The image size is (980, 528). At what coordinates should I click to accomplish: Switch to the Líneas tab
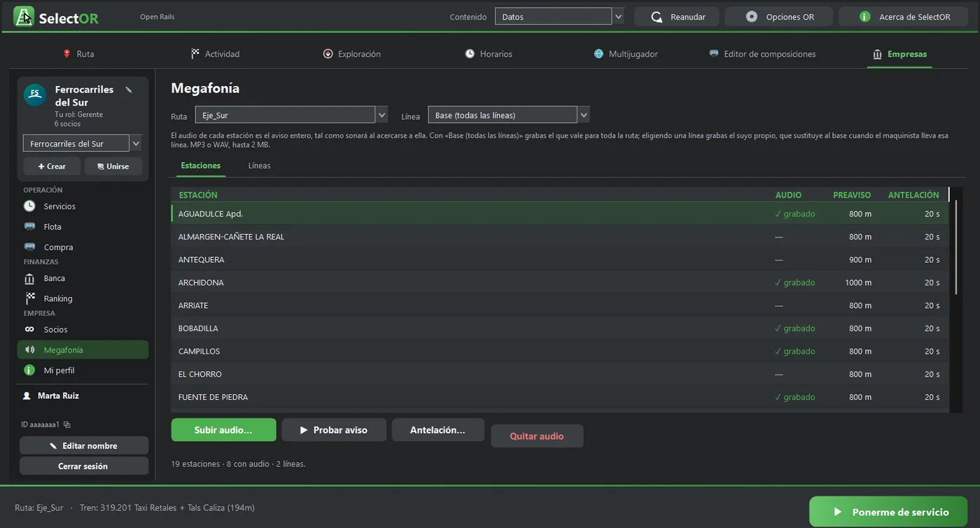(x=260, y=166)
